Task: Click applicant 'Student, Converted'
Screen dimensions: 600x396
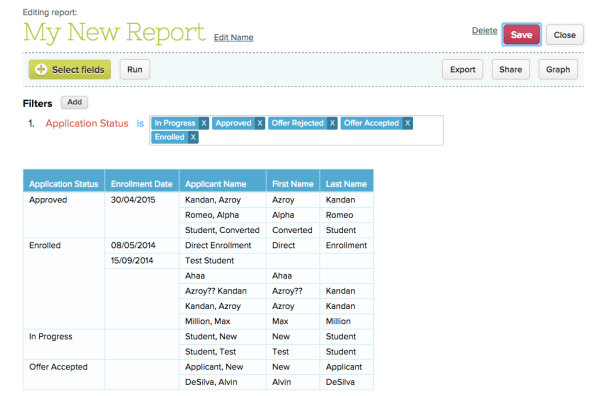Action: tap(222, 230)
